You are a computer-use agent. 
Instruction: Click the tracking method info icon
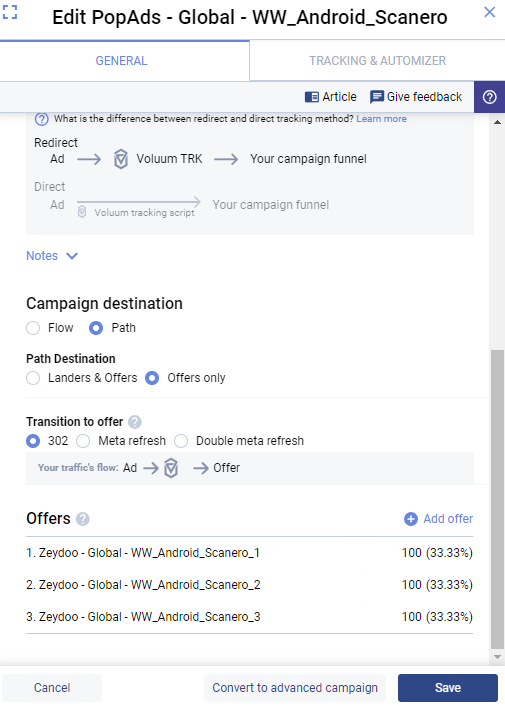(41, 119)
